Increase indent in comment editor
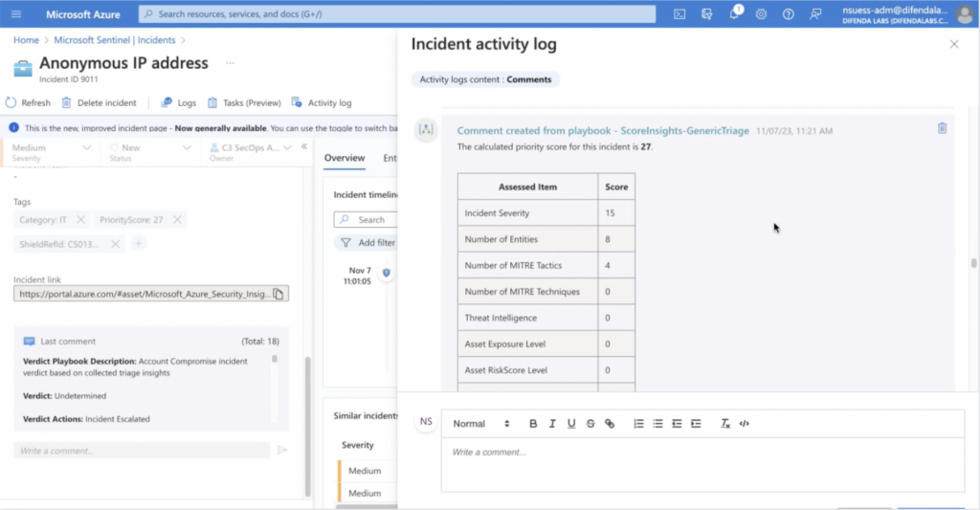This screenshot has width=980, height=510. [696, 424]
